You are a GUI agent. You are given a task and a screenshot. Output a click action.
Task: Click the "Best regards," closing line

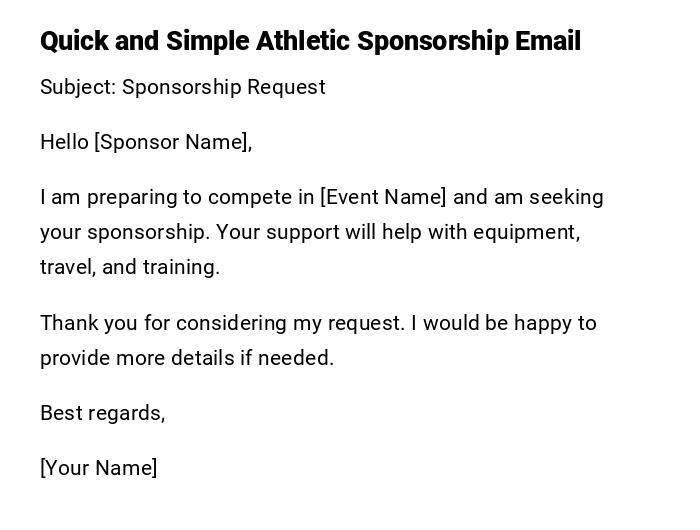point(103,413)
